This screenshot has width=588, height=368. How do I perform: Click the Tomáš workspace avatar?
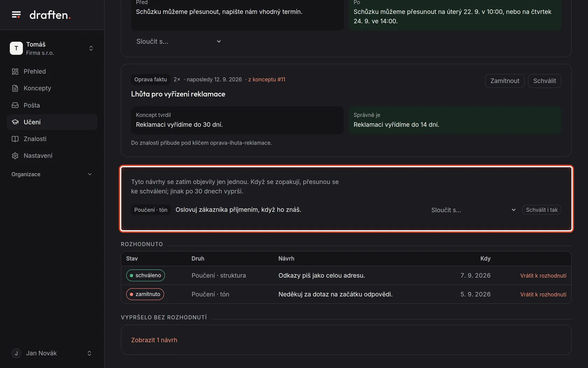coord(16,48)
